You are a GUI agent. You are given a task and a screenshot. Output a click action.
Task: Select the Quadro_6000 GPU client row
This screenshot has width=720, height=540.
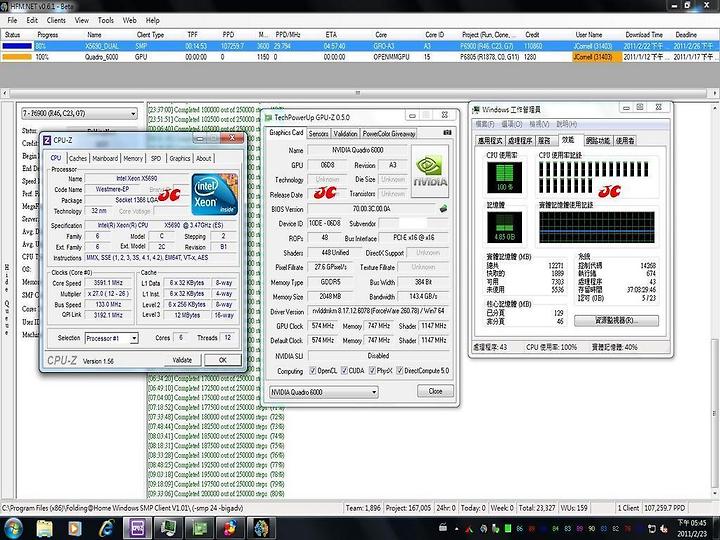coord(360,57)
